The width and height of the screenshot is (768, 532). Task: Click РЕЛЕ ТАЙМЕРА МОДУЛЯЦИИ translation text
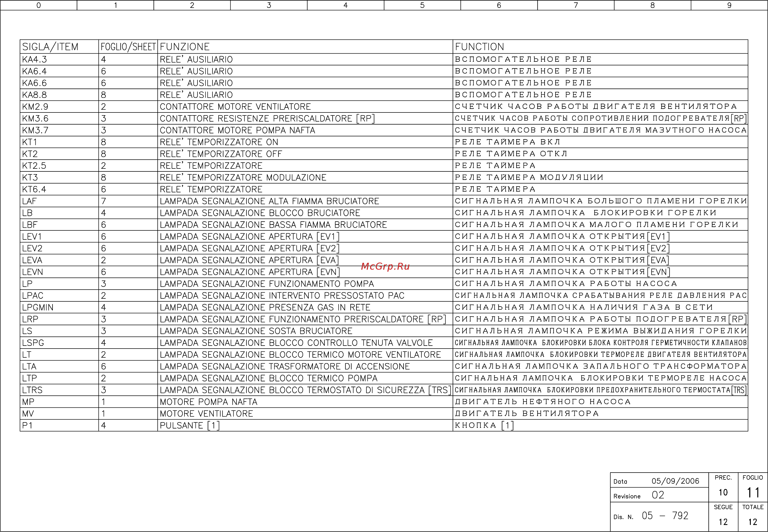(x=529, y=177)
